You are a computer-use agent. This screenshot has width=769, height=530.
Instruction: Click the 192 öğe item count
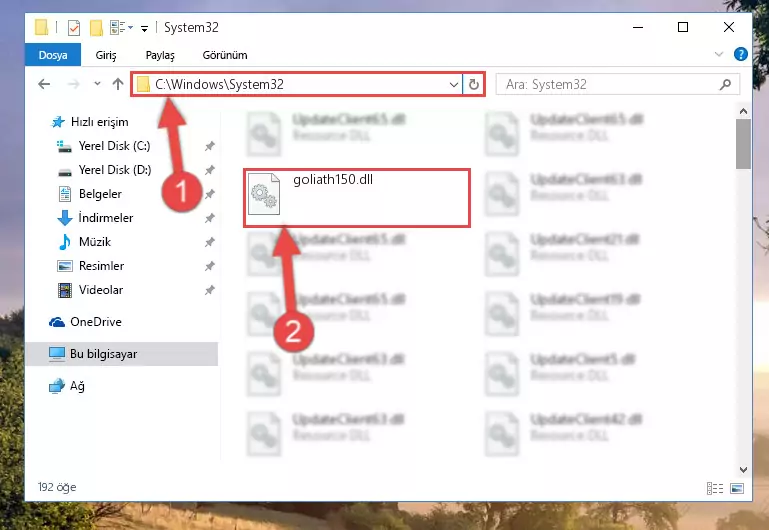click(x=57, y=487)
